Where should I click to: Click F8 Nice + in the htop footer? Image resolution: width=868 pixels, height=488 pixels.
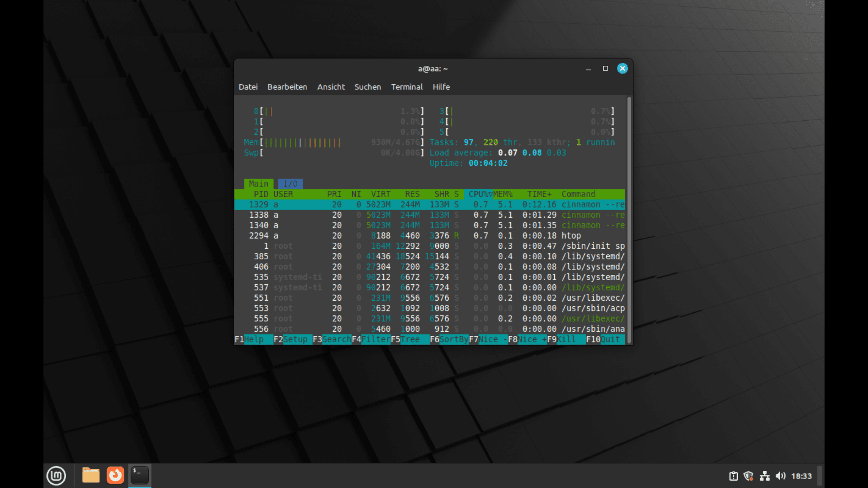pos(527,339)
